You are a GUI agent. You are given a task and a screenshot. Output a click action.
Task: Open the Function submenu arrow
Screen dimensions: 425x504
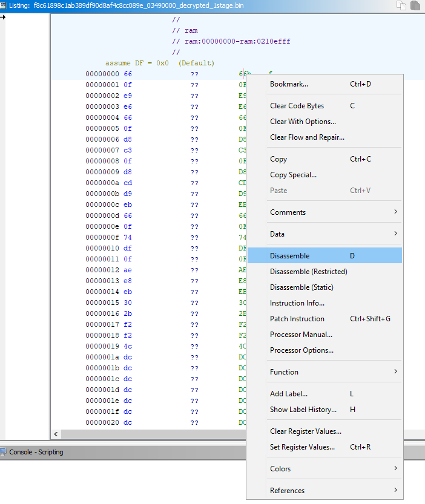tap(395, 372)
